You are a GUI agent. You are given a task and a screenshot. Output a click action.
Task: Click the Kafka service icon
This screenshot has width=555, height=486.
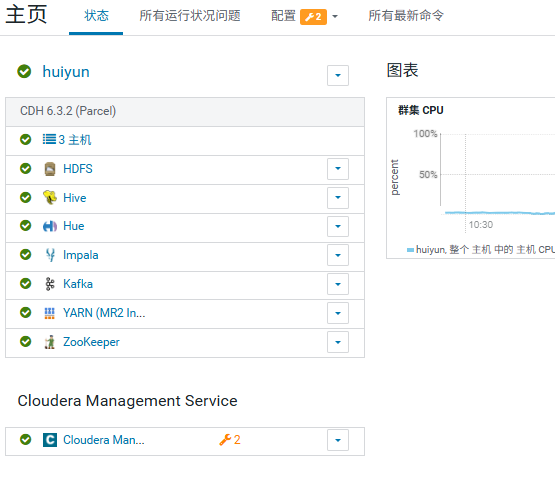[50, 284]
